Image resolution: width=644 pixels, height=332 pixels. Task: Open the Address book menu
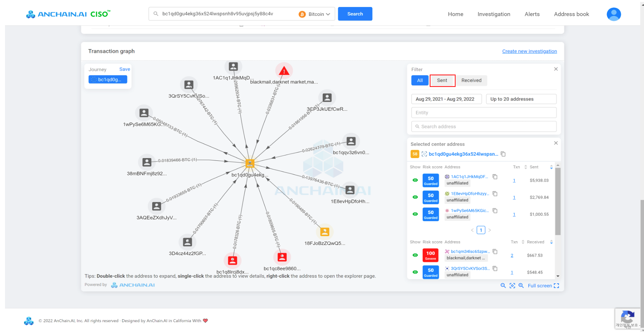pyautogui.click(x=571, y=14)
